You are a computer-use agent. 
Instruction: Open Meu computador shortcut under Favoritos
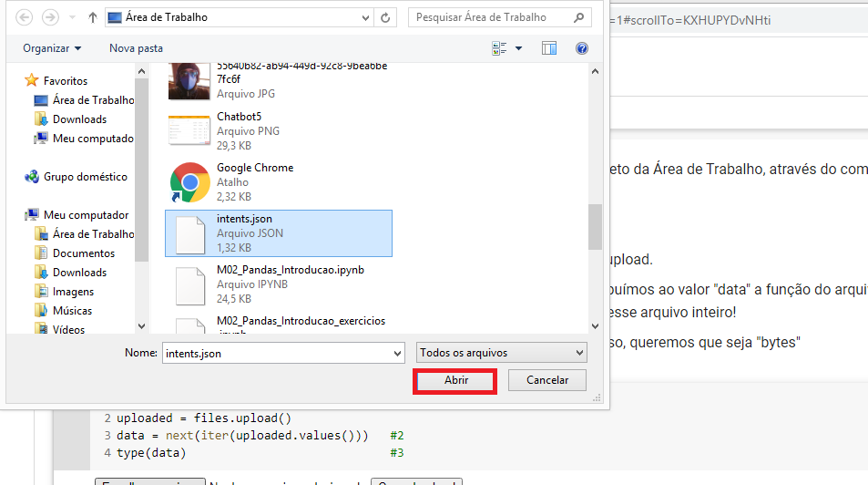click(84, 138)
